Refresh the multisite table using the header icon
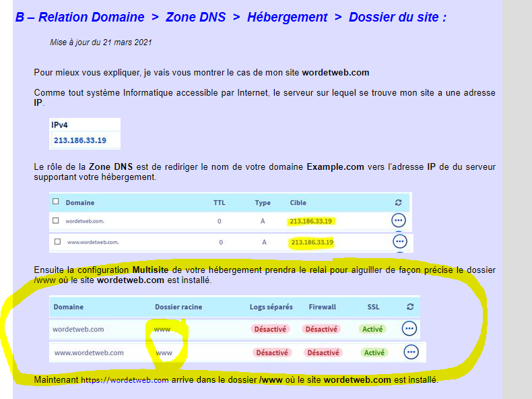Screen dimensions: 532x399 coord(410,307)
